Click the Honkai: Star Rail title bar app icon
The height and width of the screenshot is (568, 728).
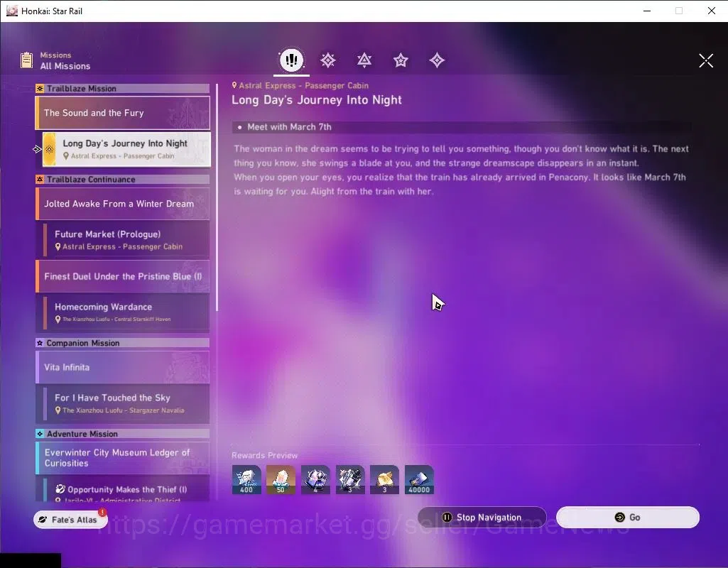[11, 11]
